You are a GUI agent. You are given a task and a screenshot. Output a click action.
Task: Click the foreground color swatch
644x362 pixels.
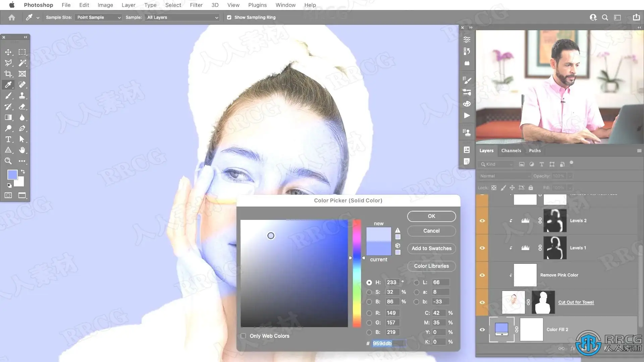click(x=12, y=175)
